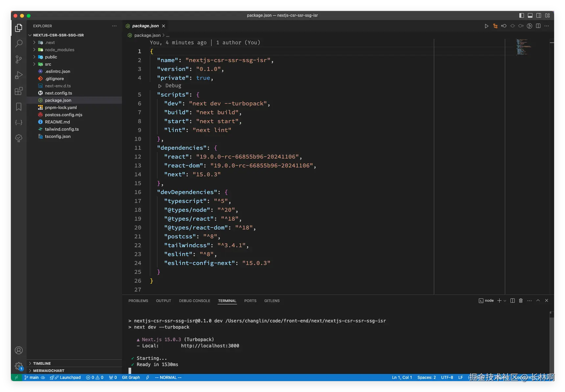
Task: Click the Git Graph status bar button
Action: (131, 378)
